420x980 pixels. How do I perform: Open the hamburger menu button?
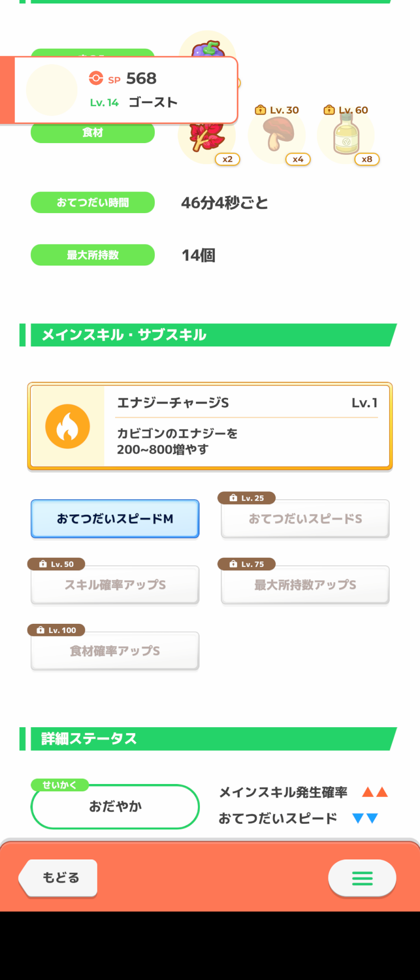(x=362, y=878)
